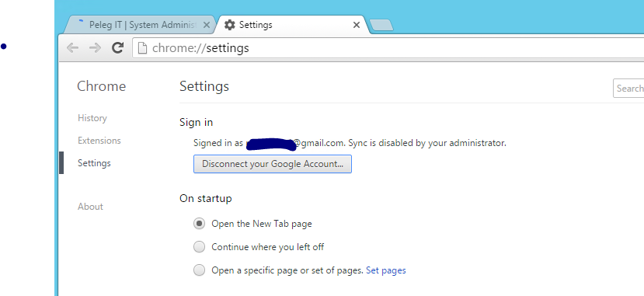Select the Settings browser tab

pos(291,25)
